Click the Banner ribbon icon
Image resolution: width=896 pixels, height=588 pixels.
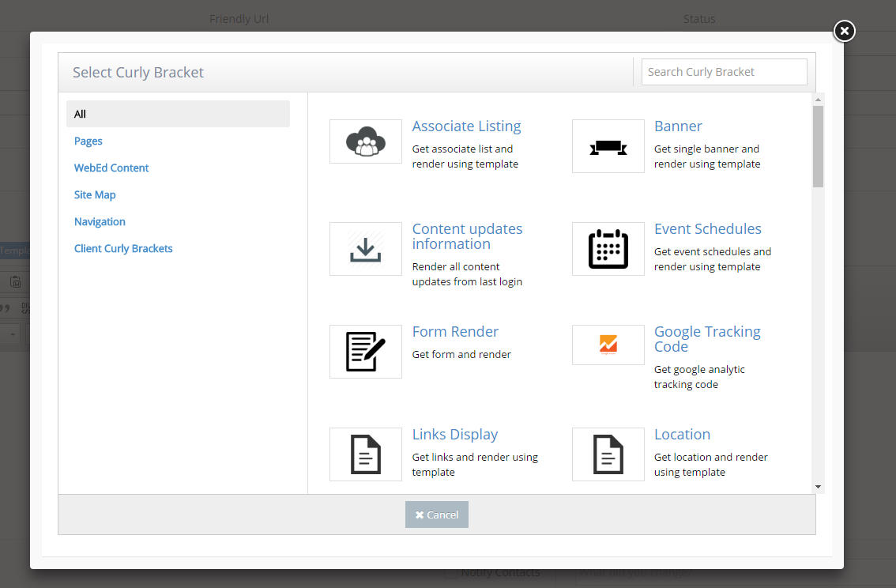click(608, 146)
